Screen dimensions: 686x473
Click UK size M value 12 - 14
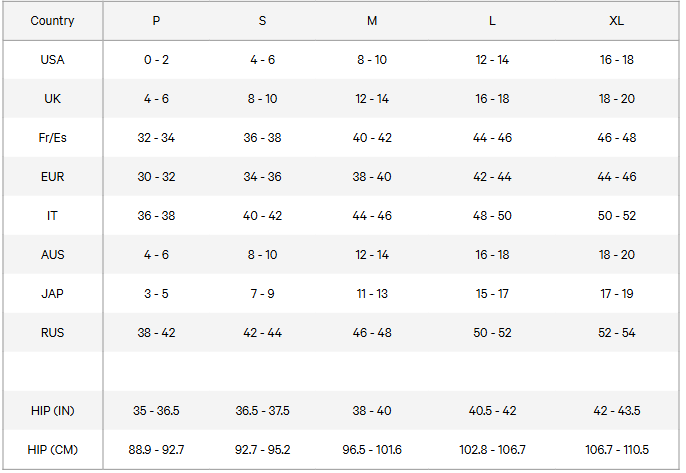370,99
